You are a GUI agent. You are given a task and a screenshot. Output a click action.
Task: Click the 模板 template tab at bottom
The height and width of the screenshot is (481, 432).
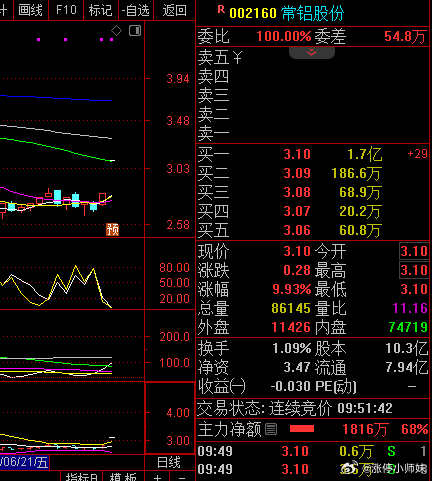(x=123, y=477)
